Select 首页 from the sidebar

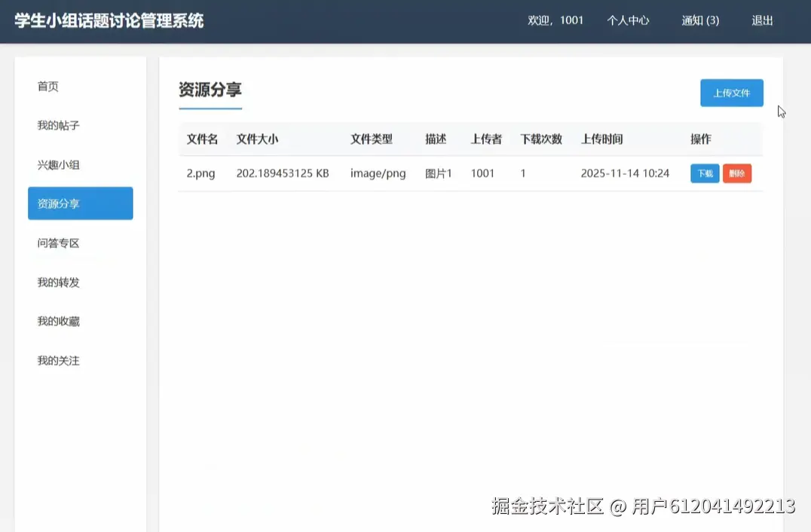coord(47,86)
